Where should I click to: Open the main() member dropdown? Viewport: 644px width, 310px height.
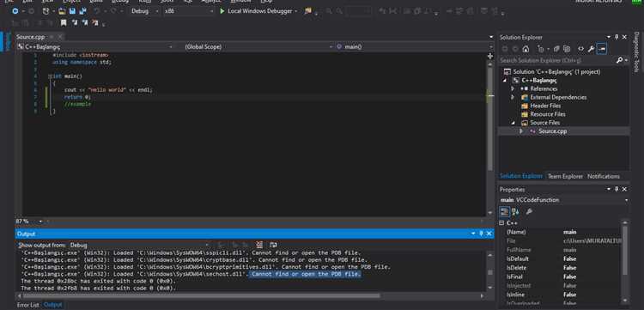(x=415, y=47)
